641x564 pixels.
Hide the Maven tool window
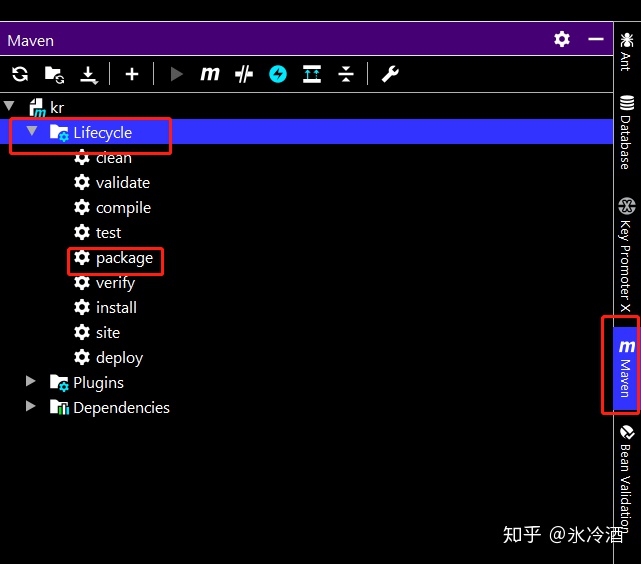click(596, 39)
